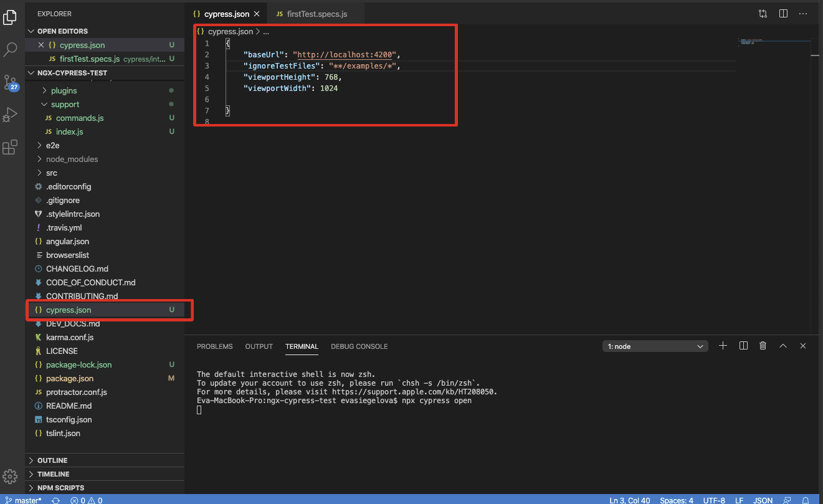
Task: Open the Run and Debug view
Action: point(11,115)
